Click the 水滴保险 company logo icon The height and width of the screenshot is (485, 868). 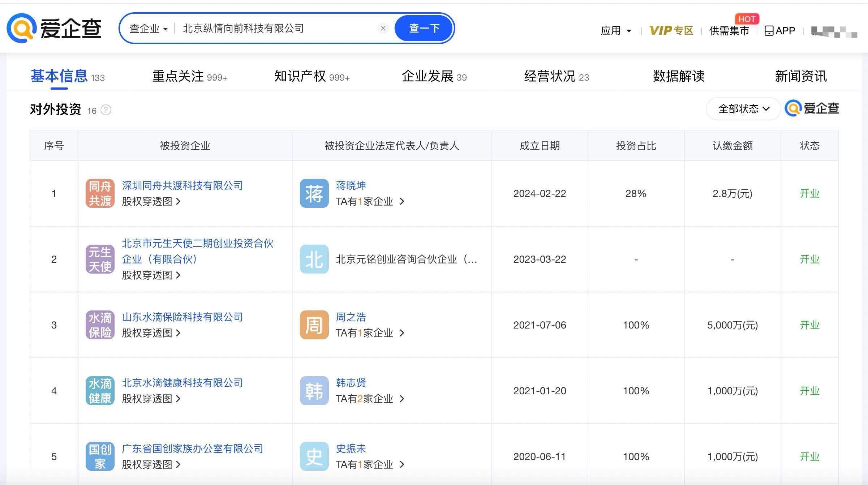coord(100,325)
